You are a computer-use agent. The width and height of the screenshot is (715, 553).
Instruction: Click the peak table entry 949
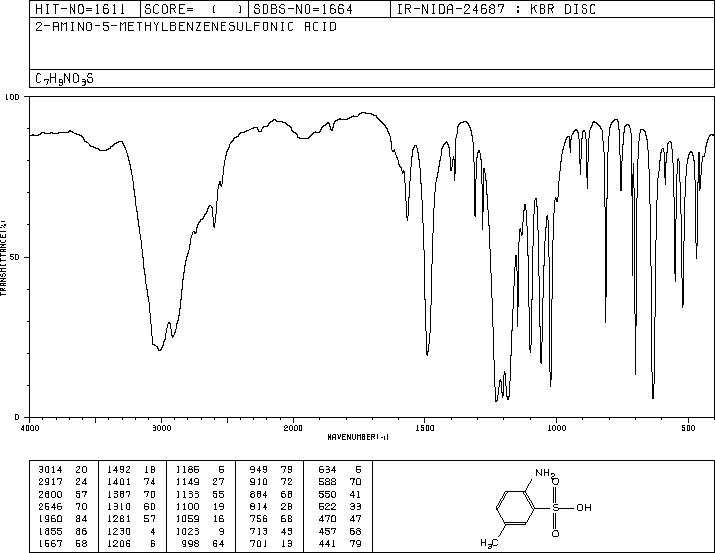[259, 470]
